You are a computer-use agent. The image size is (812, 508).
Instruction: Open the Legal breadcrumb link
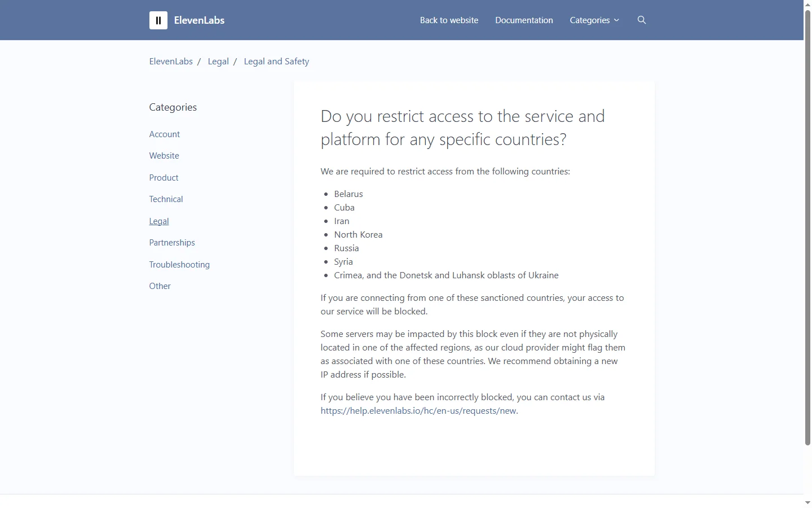tap(218, 61)
